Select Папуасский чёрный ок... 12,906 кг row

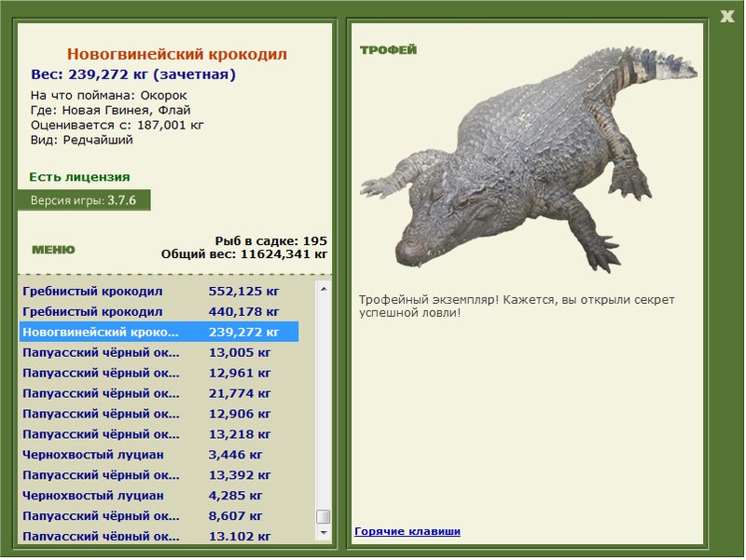(159, 414)
